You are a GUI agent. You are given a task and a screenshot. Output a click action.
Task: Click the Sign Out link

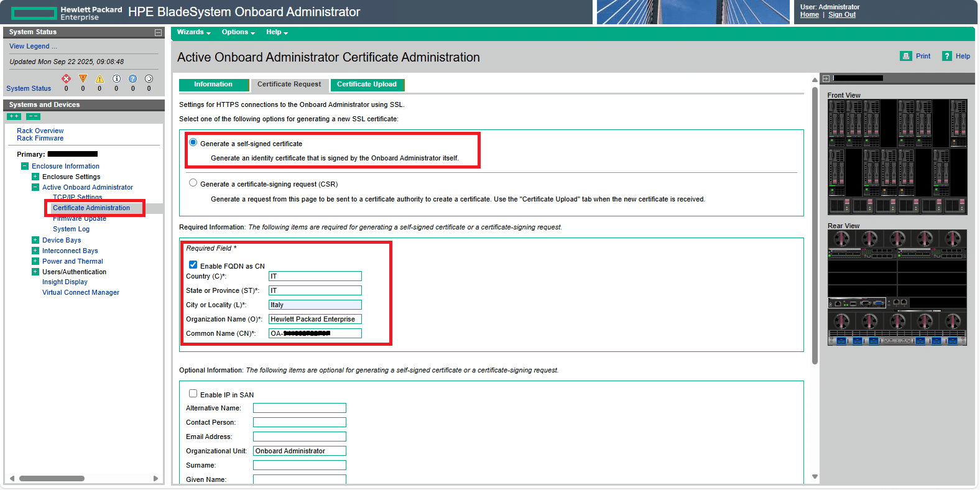(841, 15)
